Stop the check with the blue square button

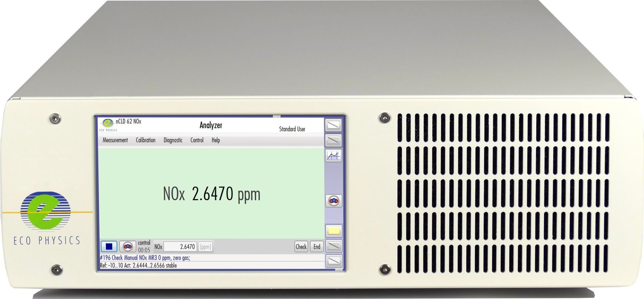tap(109, 247)
